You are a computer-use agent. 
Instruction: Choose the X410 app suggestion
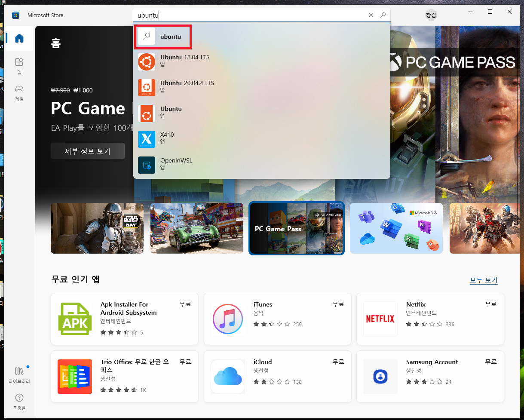tap(261, 139)
